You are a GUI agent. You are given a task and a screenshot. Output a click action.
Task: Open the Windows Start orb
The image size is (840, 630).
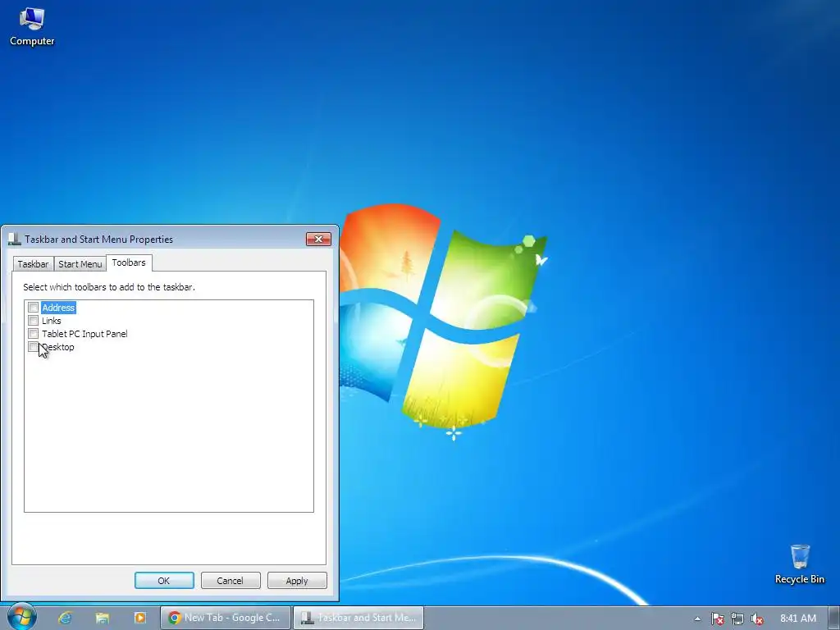tap(21, 617)
